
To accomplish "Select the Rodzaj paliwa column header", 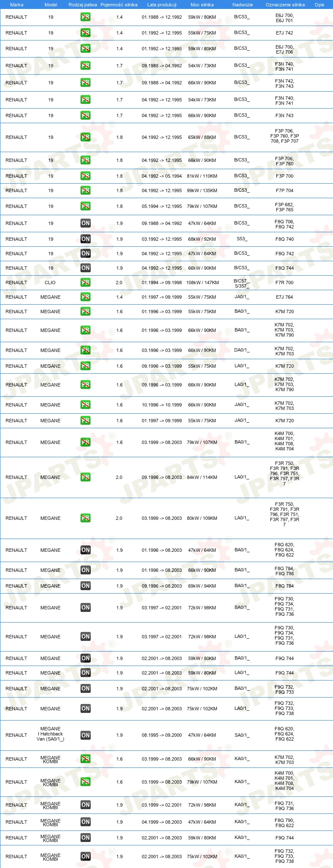I will point(83,5).
